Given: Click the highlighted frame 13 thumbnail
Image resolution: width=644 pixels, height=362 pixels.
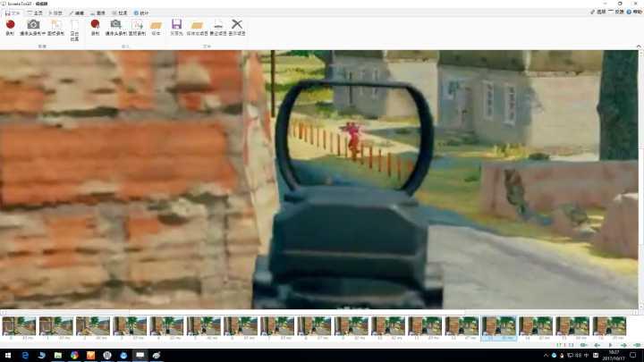Looking at the screenshot, I should pos(498,328).
